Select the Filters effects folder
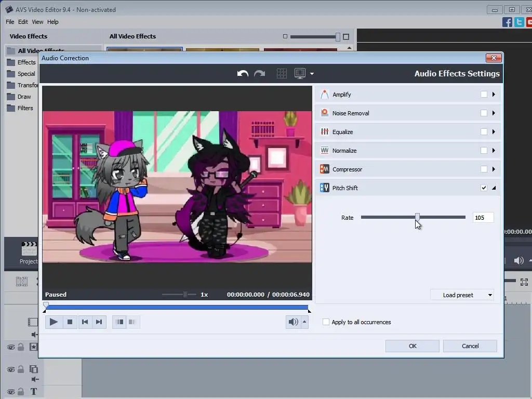The image size is (532, 399). tap(21, 108)
